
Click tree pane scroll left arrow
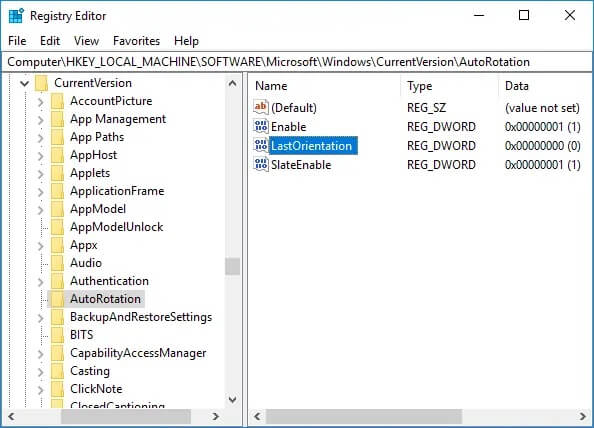tap(11, 417)
